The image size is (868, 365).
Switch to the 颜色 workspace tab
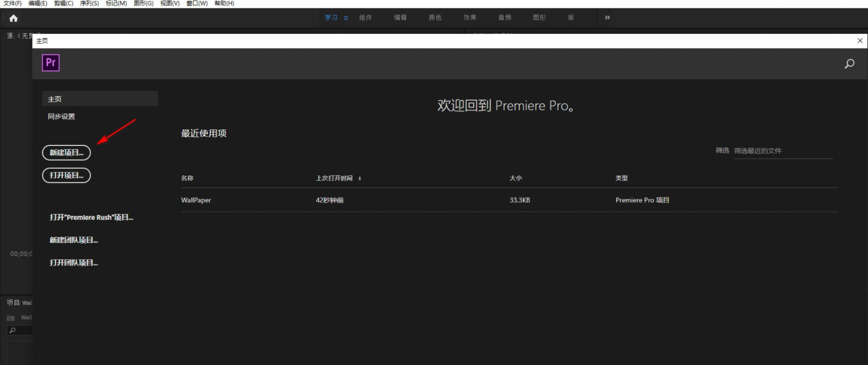pos(435,17)
